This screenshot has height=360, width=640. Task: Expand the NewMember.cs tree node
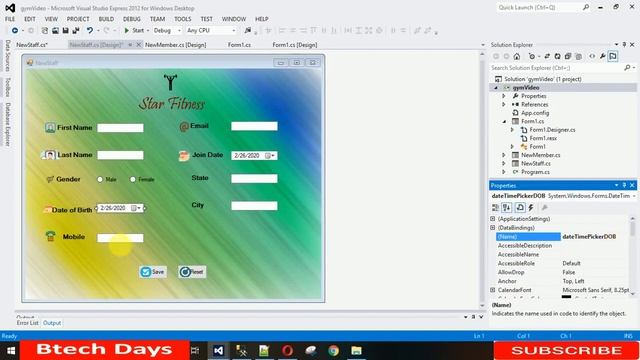pos(504,155)
